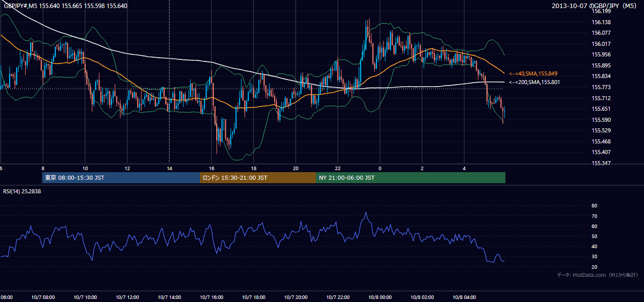Viewport: 644px width, 302px height.
Task: Click the RSI scale value 60
Action: [x=594, y=226]
